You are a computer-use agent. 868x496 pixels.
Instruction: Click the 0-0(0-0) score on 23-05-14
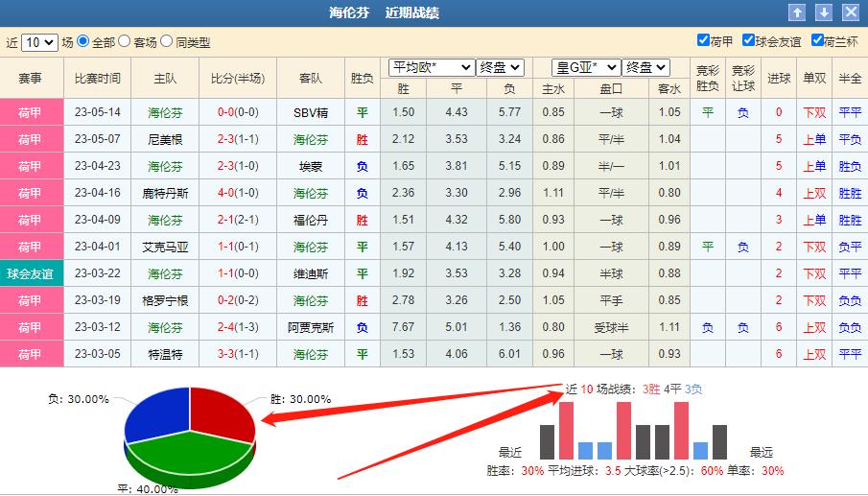coord(238,112)
